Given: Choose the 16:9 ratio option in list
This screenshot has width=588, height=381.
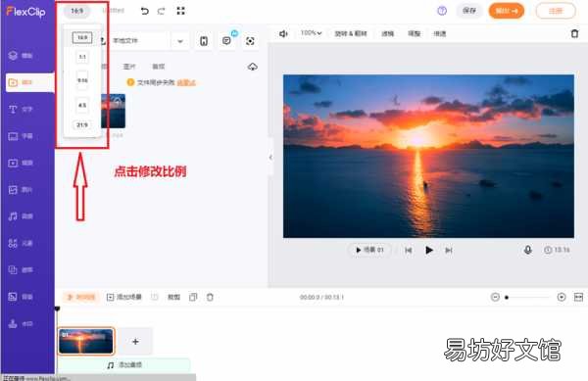Looking at the screenshot, I should [82, 37].
